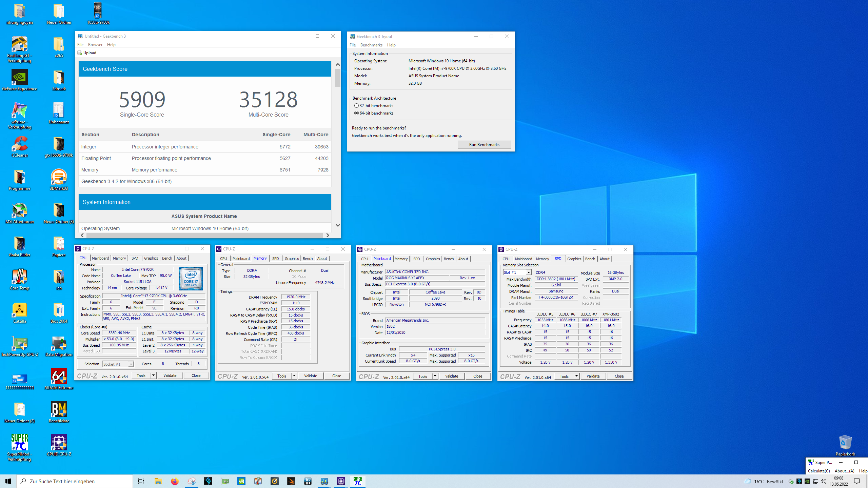Viewport: 868px width, 488px height.
Task: Switch to the SPD tab in the CPU-Z Mainboard window
Action: click(x=416, y=259)
